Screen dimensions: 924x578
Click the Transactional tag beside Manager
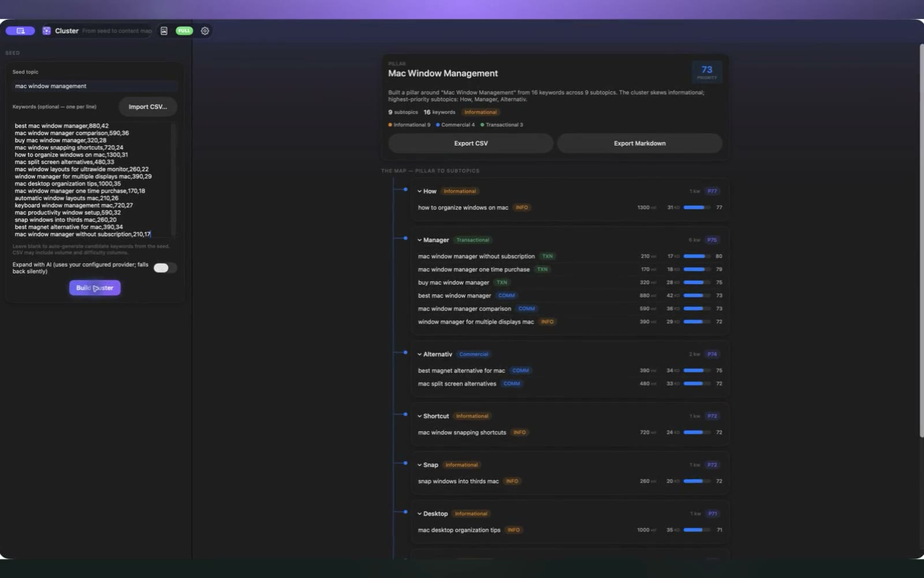tap(472, 240)
